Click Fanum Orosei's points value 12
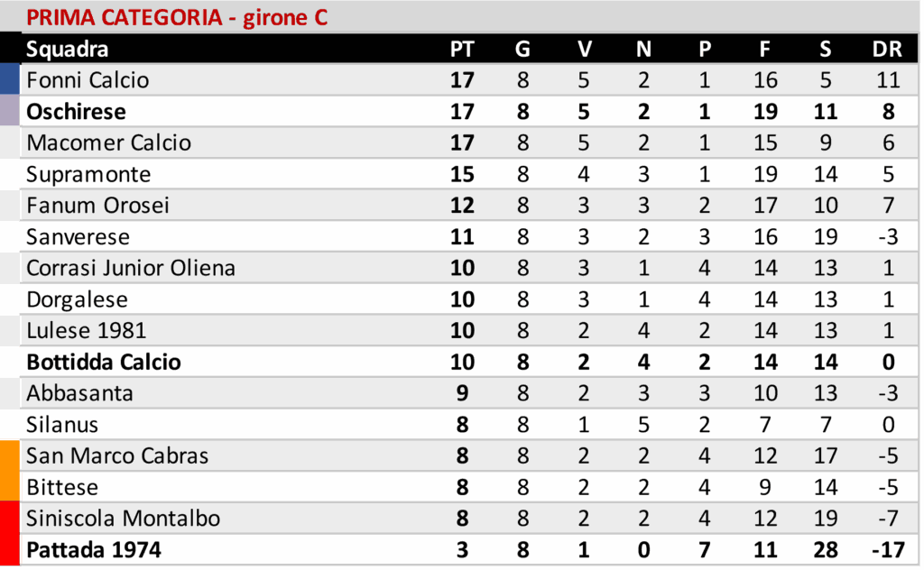Viewport: 924px width, 570px height. tap(462, 205)
